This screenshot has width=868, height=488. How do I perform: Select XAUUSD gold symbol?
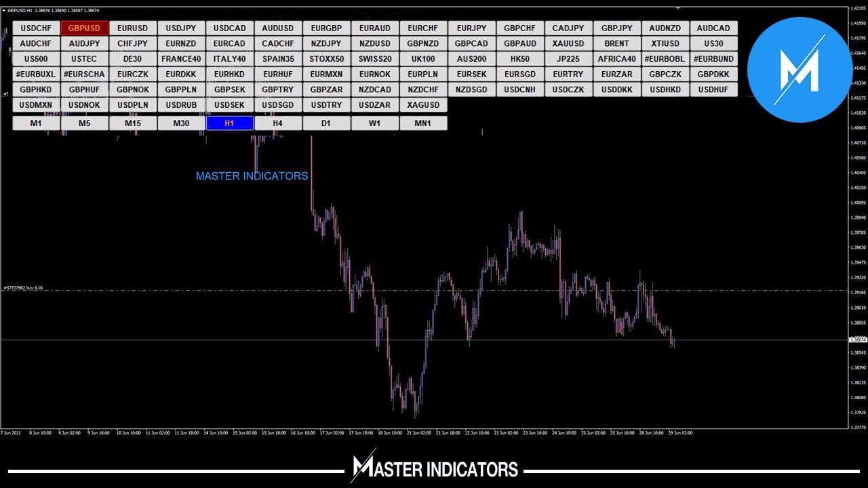tap(568, 43)
